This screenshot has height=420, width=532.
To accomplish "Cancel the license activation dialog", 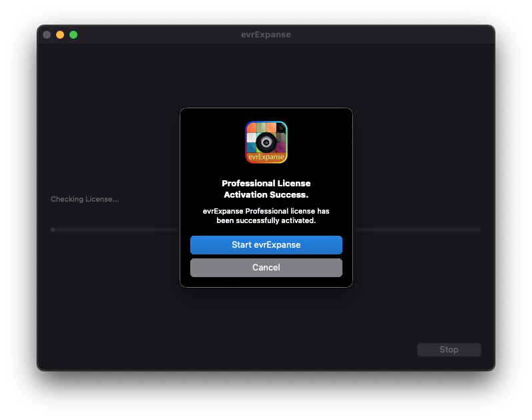I will [x=266, y=268].
